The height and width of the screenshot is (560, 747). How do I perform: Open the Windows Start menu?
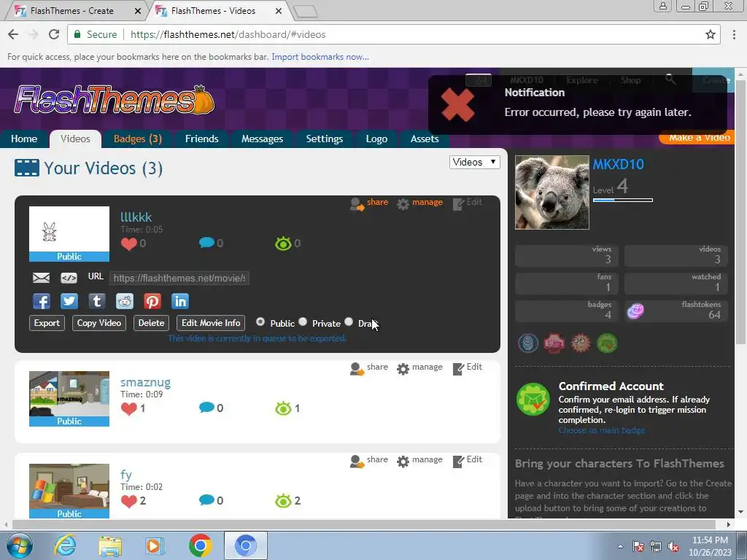(19, 545)
